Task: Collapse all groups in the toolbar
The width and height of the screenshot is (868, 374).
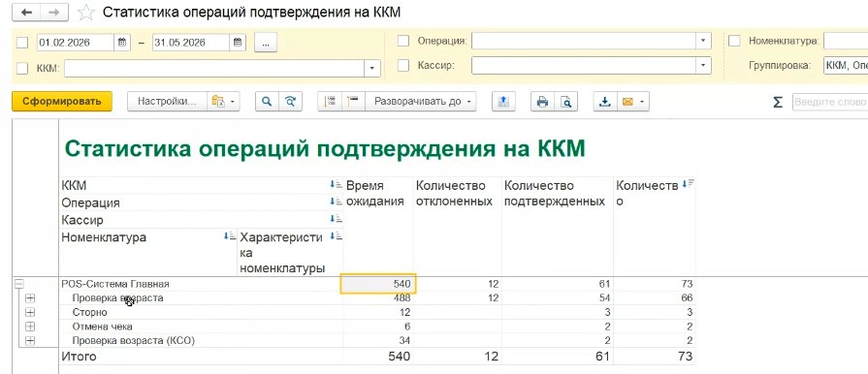Action: (330, 101)
